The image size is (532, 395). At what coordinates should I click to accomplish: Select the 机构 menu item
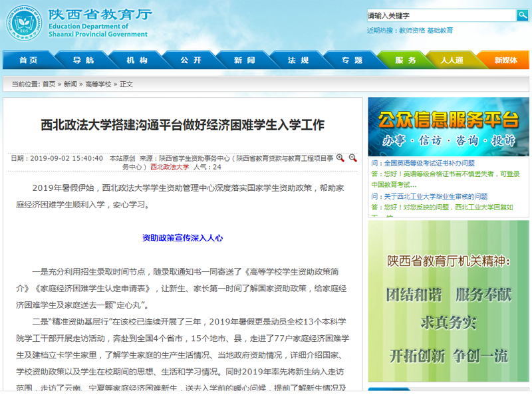137,61
